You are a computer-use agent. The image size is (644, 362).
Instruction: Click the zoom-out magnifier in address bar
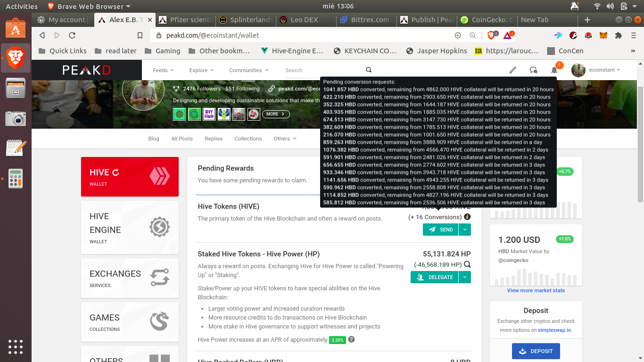pyautogui.click(x=473, y=35)
